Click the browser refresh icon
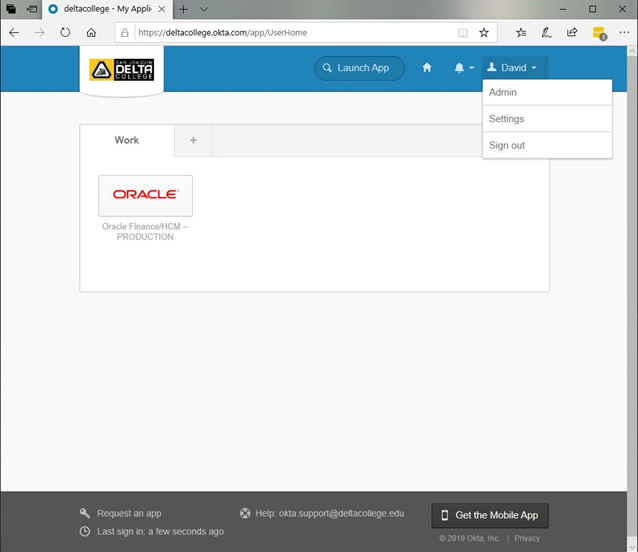 point(65,32)
